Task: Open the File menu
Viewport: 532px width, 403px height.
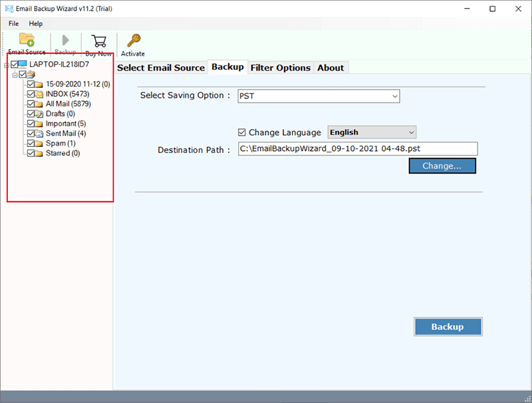Action: click(x=13, y=23)
